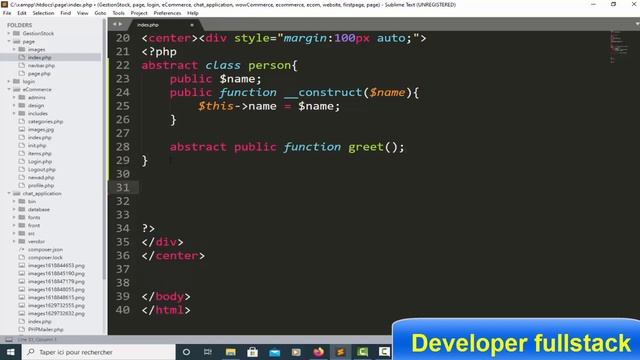Open the Preferences menu
640x360 pixels.
coord(167,13)
